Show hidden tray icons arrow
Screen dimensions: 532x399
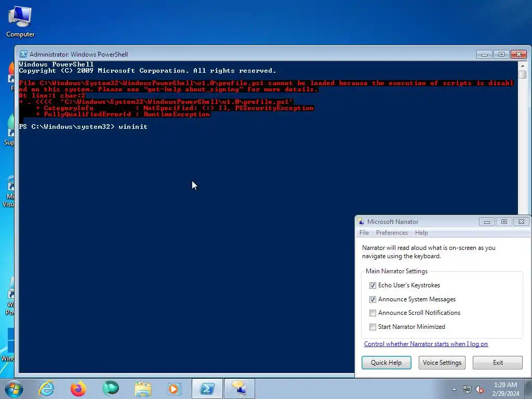click(454, 389)
